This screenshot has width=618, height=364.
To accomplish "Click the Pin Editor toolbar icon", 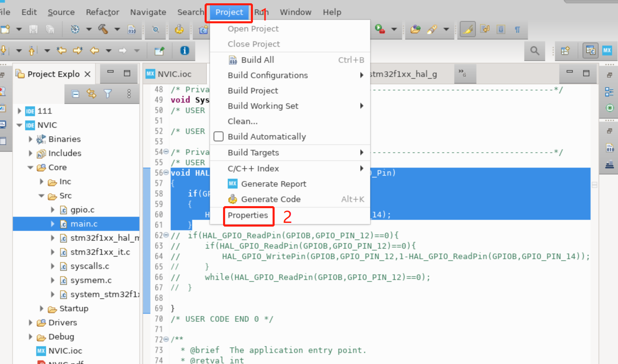I will [159, 51].
